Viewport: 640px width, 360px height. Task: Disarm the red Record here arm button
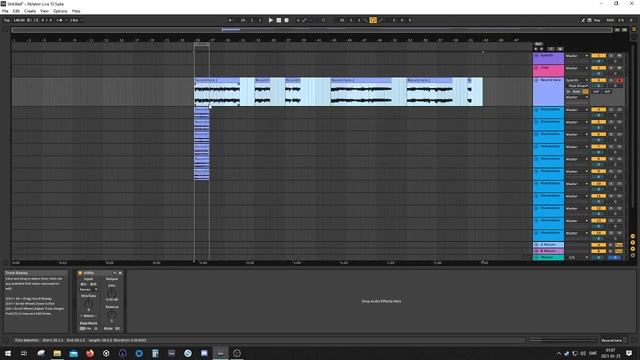620,80
